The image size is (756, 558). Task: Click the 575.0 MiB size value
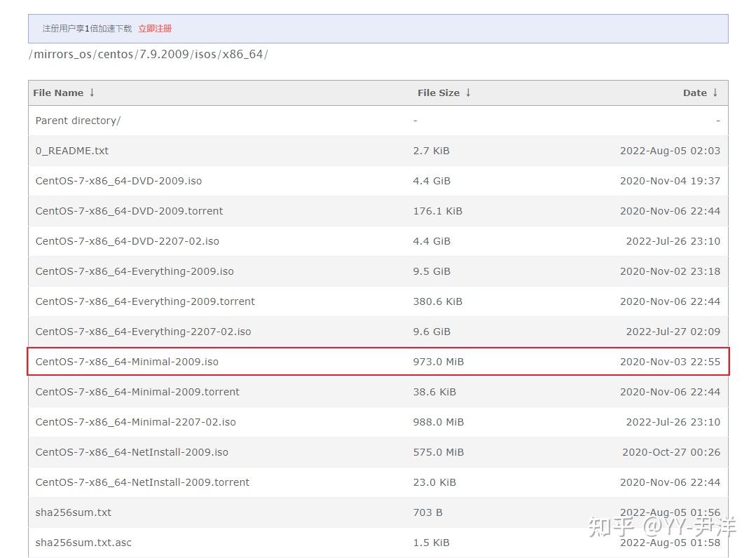coord(439,452)
